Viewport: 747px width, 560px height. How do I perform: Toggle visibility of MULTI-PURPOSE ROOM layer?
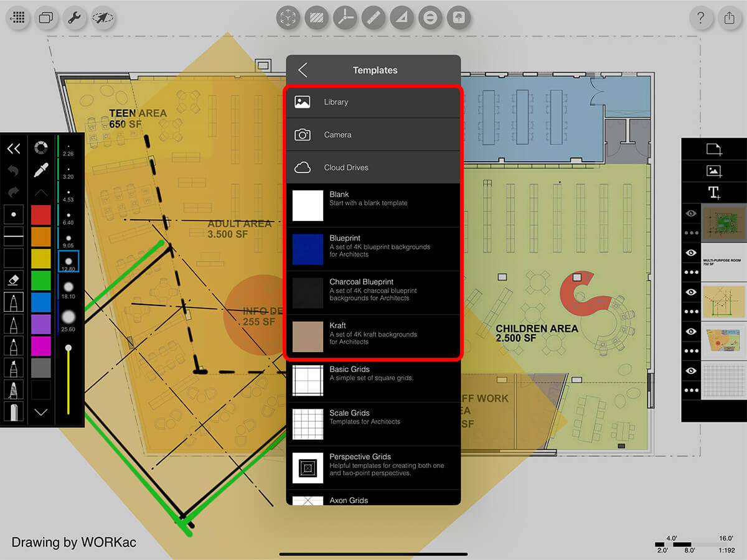tap(691, 253)
